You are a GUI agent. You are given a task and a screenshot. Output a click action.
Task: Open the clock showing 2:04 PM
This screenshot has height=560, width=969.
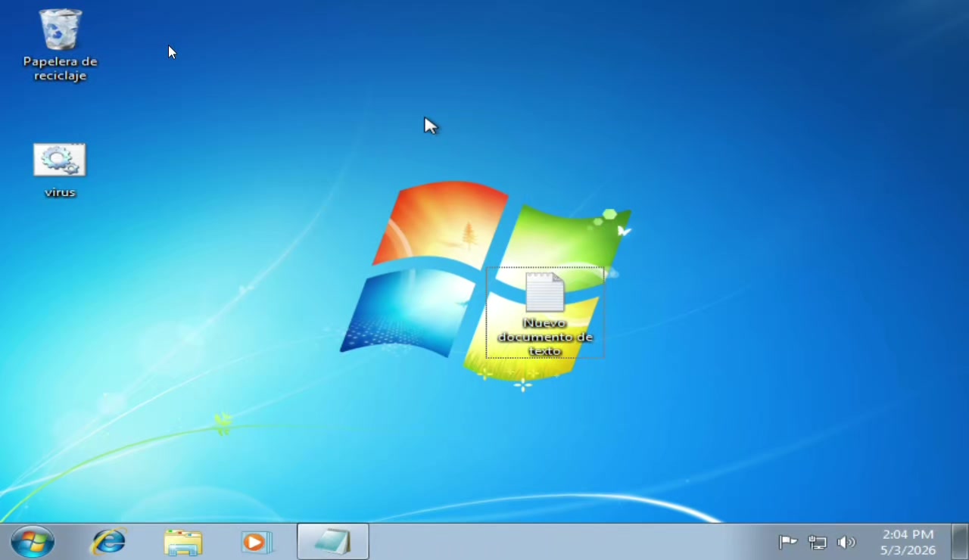[908, 542]
